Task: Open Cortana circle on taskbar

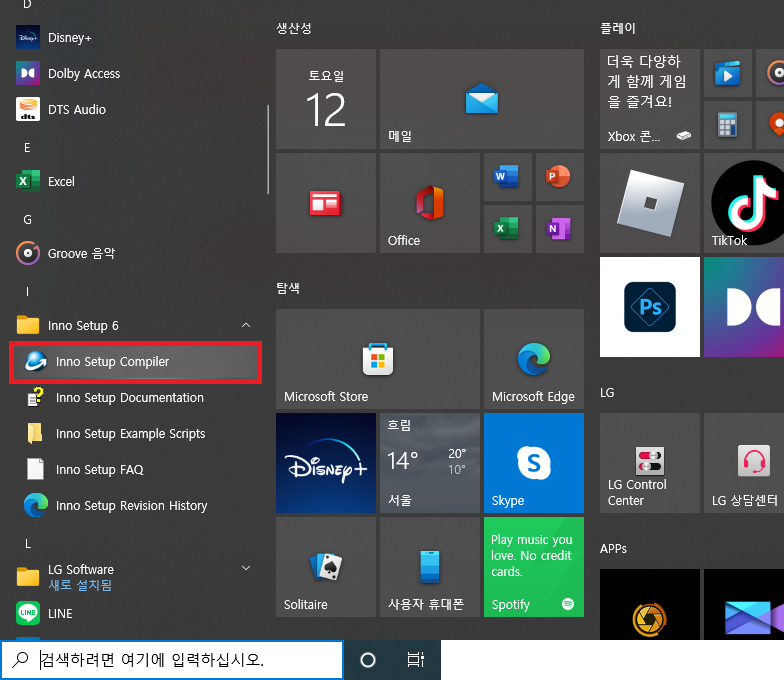Action: click(x=368, y=660)
